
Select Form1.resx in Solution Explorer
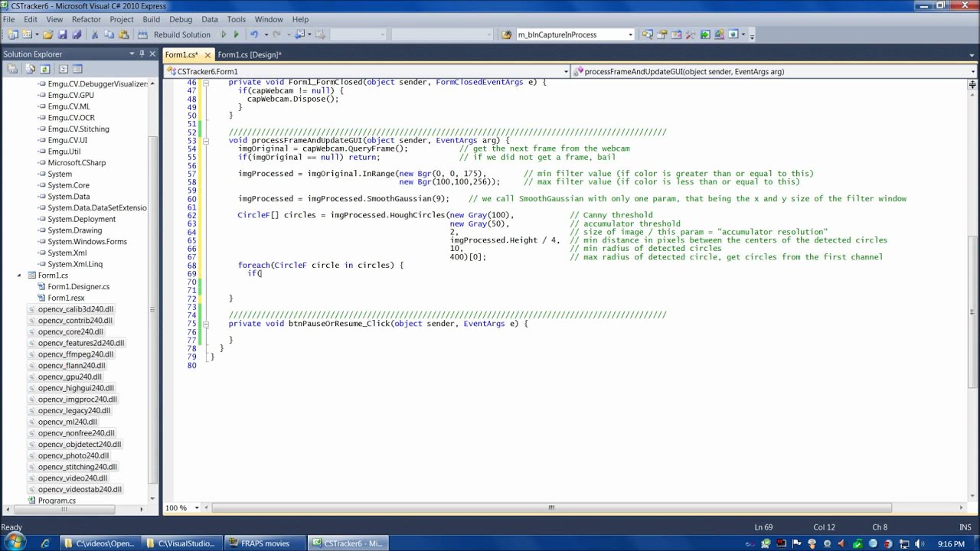pos(66,298)
